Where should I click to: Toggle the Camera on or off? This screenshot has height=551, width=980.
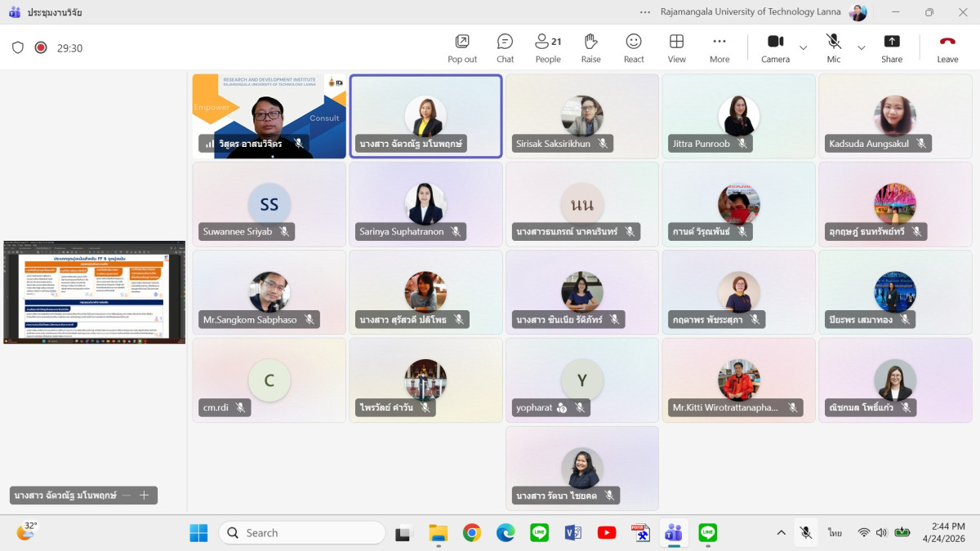[x=775, y=47]
